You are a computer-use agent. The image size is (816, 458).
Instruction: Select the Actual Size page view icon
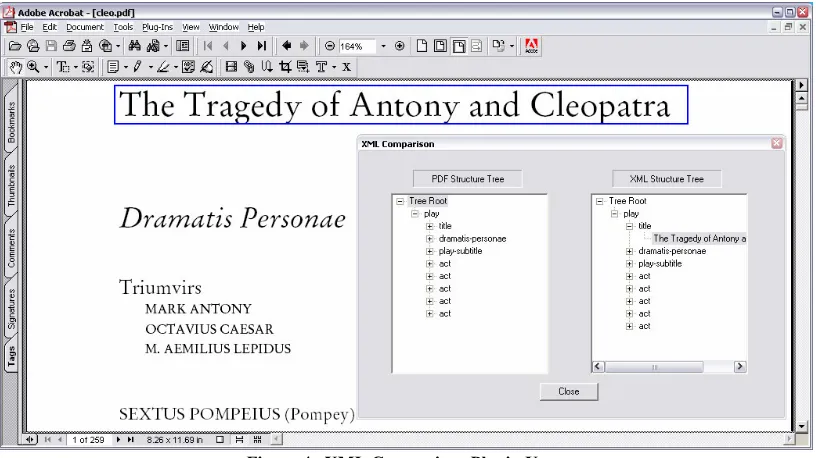(x=422, y=46)
